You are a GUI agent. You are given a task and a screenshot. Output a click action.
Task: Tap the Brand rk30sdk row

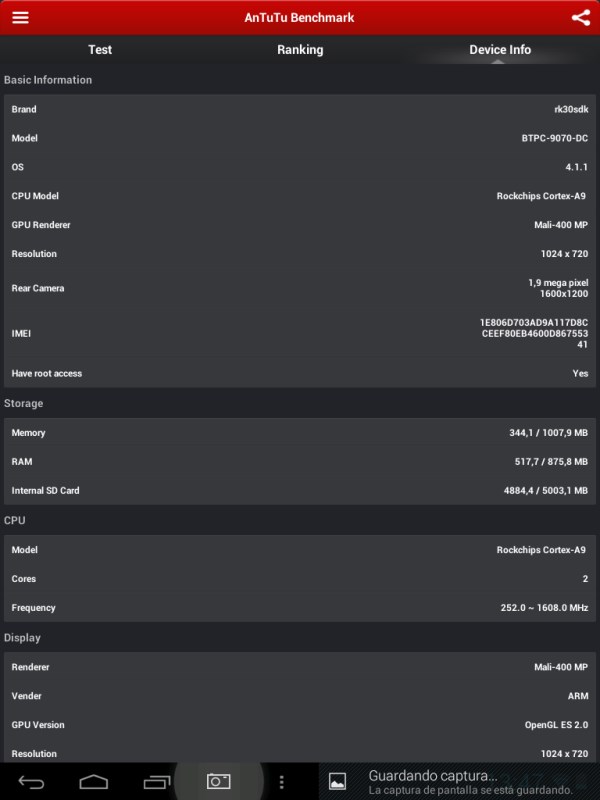(300, 109)
